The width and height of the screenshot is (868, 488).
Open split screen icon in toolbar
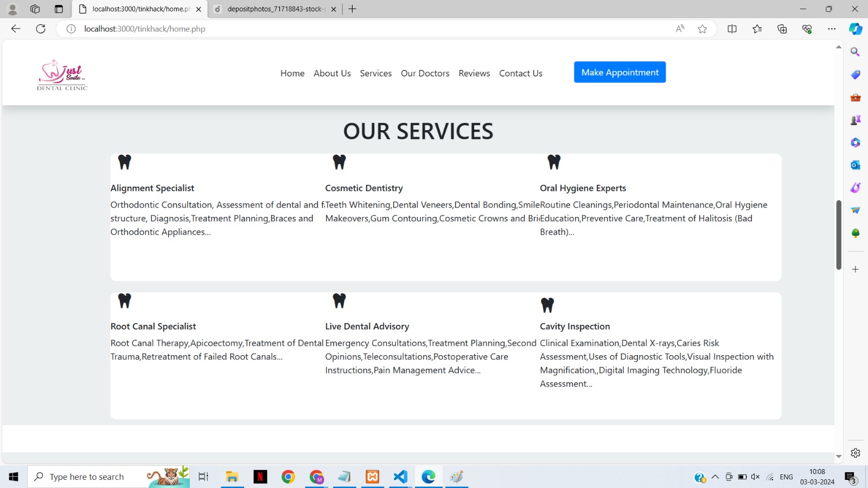click(732, 29)
